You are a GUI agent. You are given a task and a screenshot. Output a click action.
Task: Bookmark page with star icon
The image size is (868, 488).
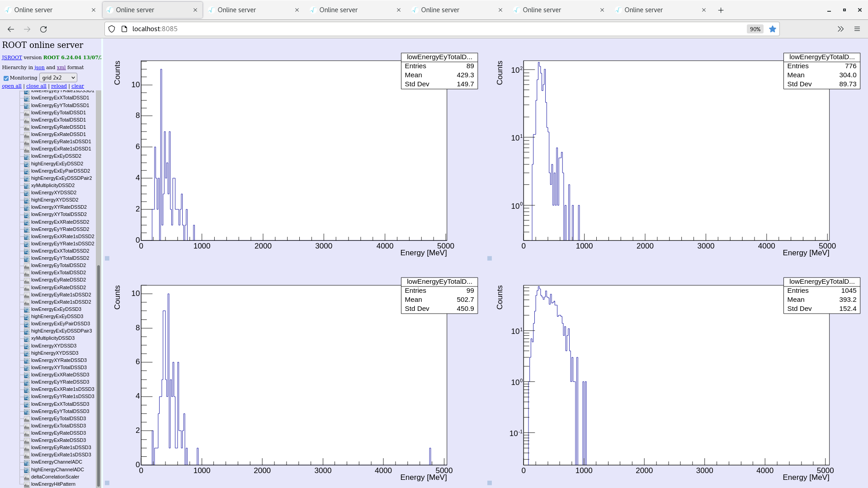pos(773,29)
